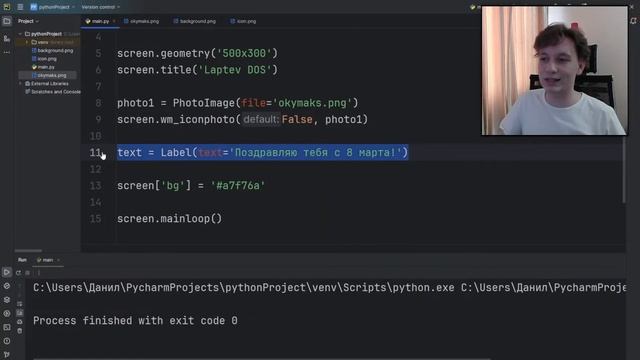Open the Problems tool window icon
The width and height of the screenshot is (640, 360).
click(x=7, y=341)
